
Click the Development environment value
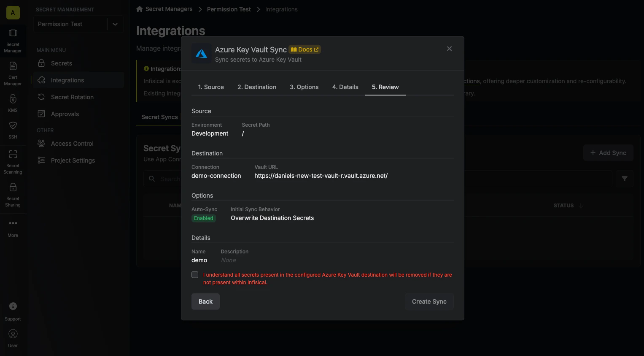click(210, 133)
